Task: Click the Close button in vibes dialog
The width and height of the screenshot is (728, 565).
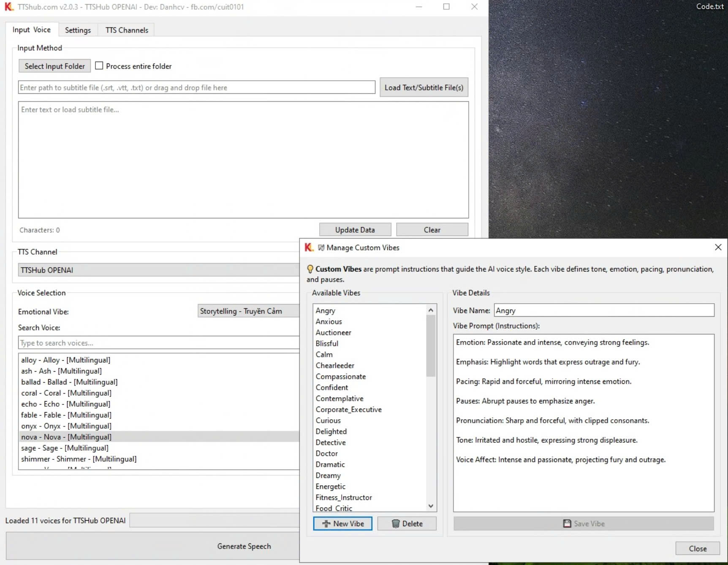Action: (x=698, y=548)
